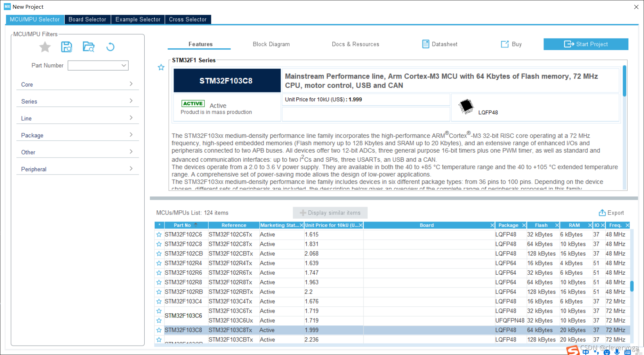
Task: Click the LQFP48 package chip image
Action: click(466, 106)
